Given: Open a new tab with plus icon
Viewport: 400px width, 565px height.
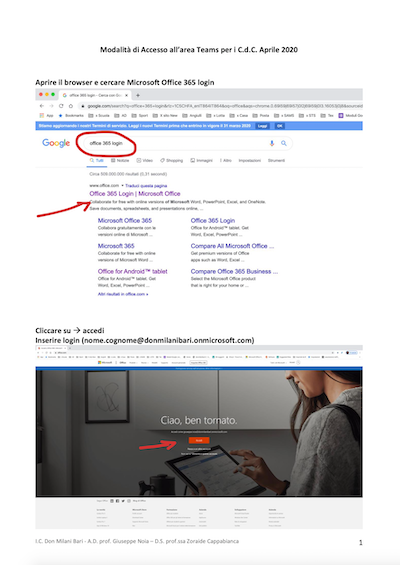Looking at the screenshot, I should coord(138,95).
